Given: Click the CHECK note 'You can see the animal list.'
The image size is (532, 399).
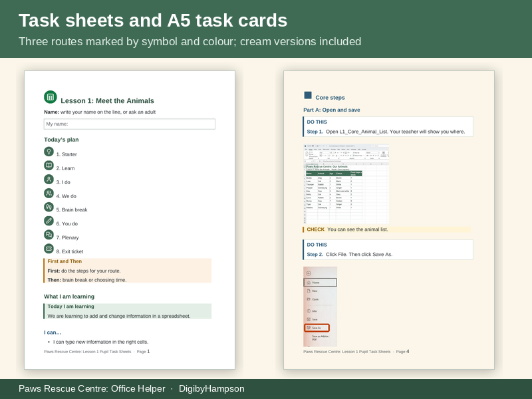Looking at the screenshot, I should (387, 229).
